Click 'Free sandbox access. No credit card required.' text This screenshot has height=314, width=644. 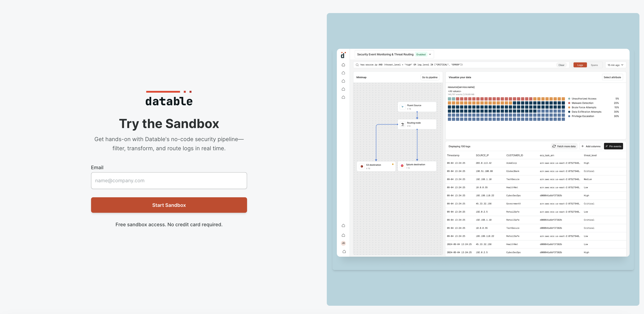click(169, 225)
